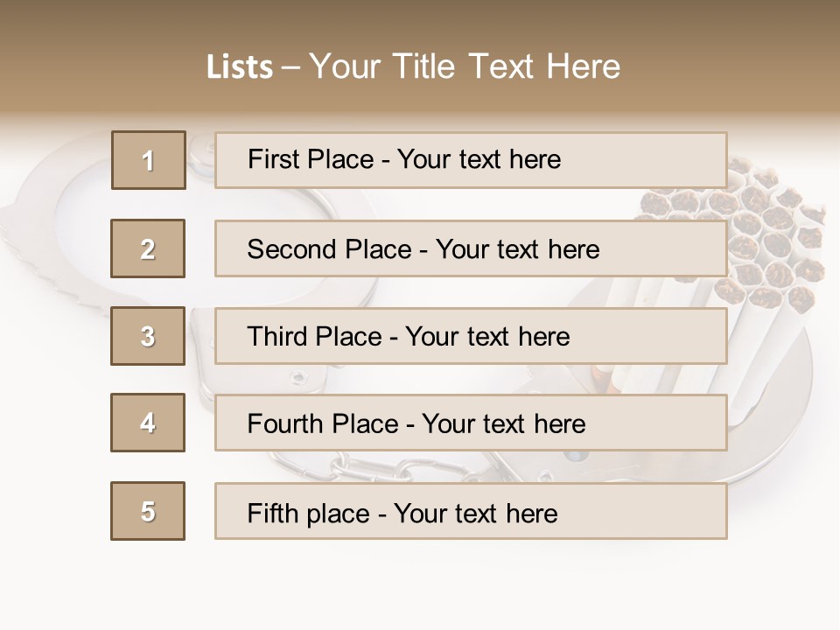Click the number 1 box
The height and width of the screenshot is (630, 840).
click(x=149, y=160)
